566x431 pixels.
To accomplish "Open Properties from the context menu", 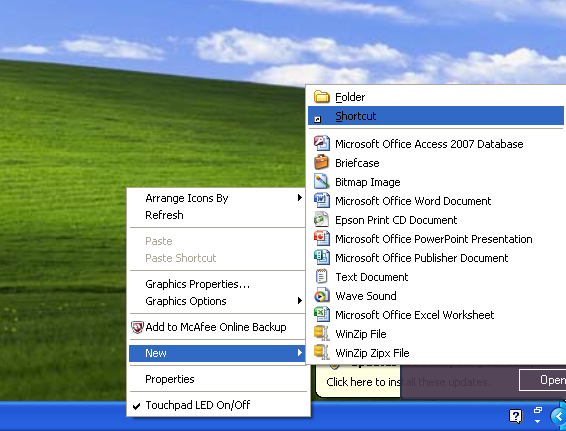I will point(218,379).
